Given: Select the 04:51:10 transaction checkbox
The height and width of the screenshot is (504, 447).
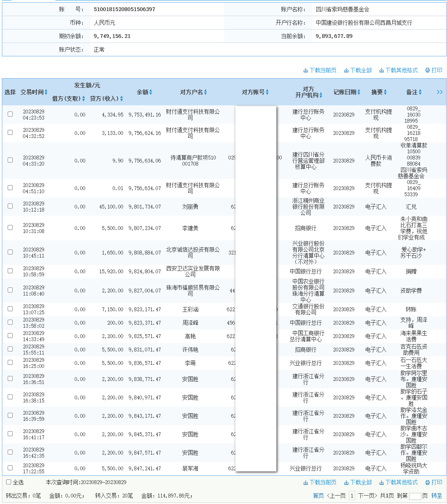Looking at the screenshot, I should pos(10,187).
